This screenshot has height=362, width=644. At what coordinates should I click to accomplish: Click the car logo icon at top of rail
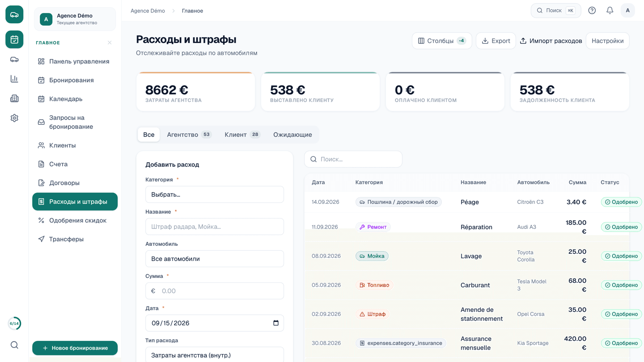pyautogui.click(x=14, y=15)
